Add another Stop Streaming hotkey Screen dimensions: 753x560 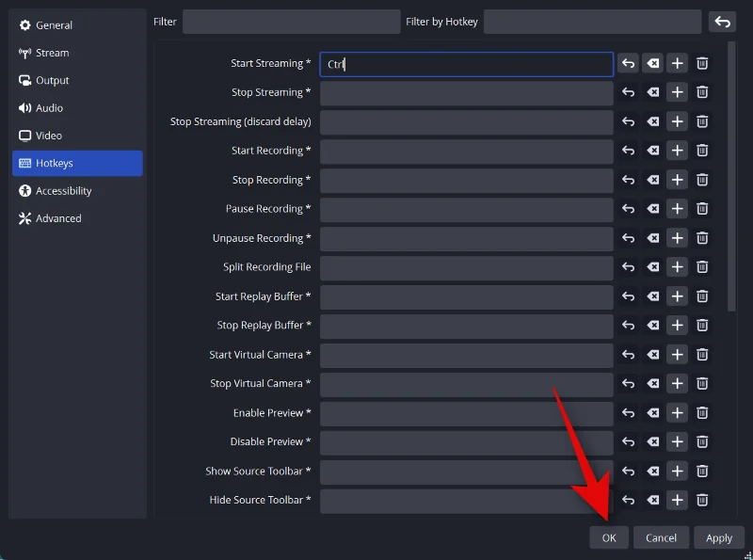[x=677, y=92]
